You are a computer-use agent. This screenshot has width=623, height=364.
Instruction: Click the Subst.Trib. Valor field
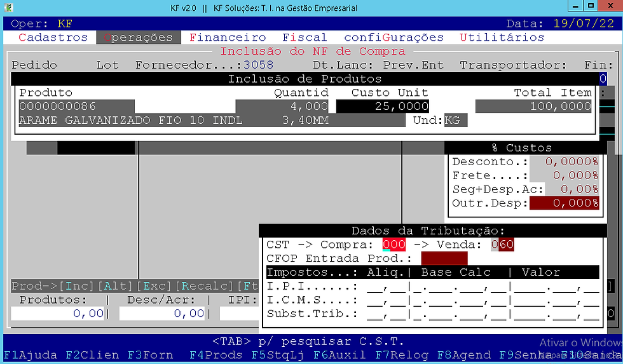(x=557, y=314)
